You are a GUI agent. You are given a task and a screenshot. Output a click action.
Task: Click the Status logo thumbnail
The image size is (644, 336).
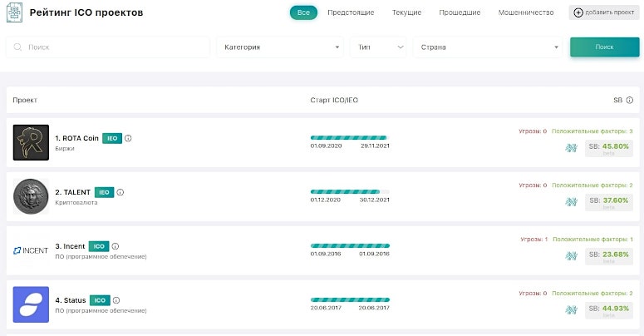pos(31,304)
